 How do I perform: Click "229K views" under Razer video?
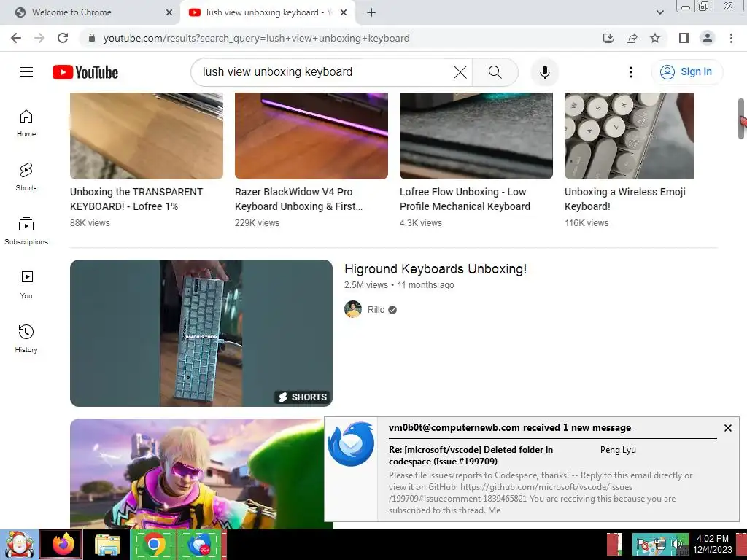click(x=257, y=223)
